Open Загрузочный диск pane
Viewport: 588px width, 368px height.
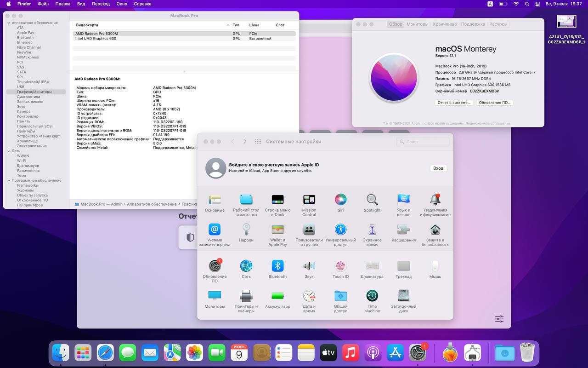[403, 295]
